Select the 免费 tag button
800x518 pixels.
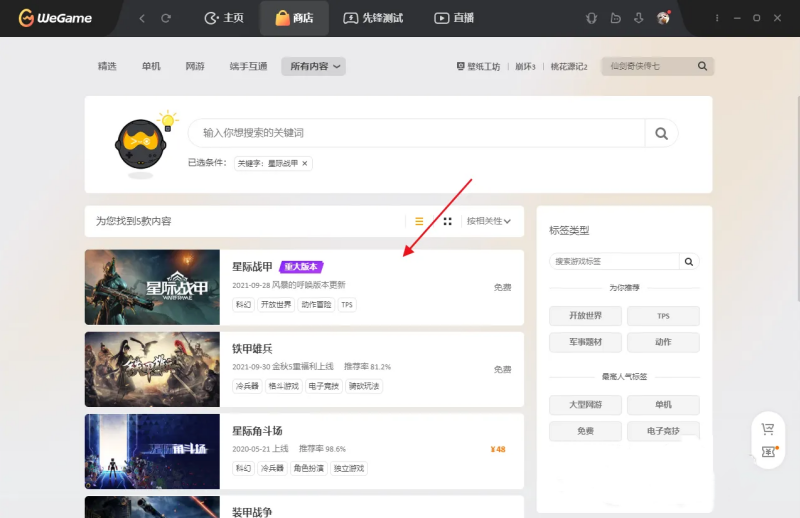click(585, 431)
